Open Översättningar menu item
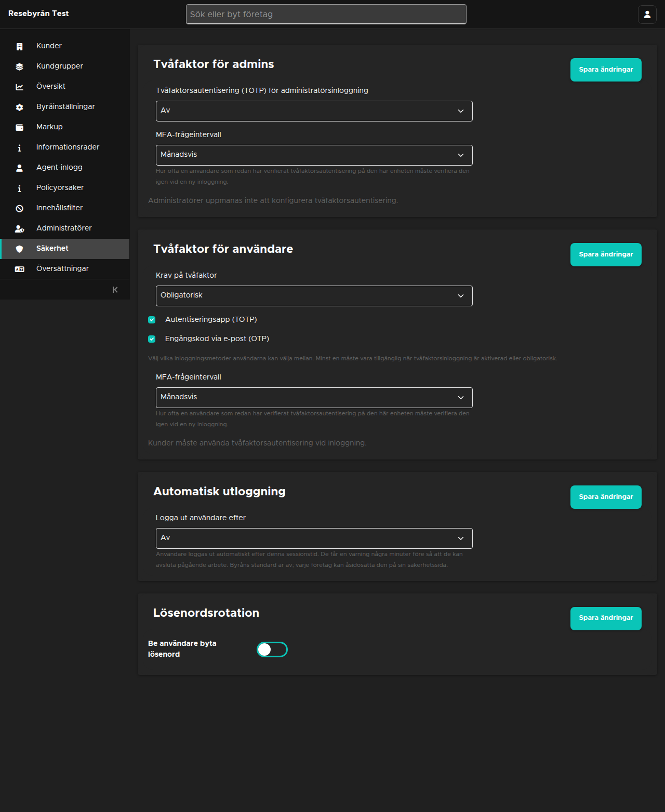Image resolution: width=665 pixels, height=812 pixels. 65,269
